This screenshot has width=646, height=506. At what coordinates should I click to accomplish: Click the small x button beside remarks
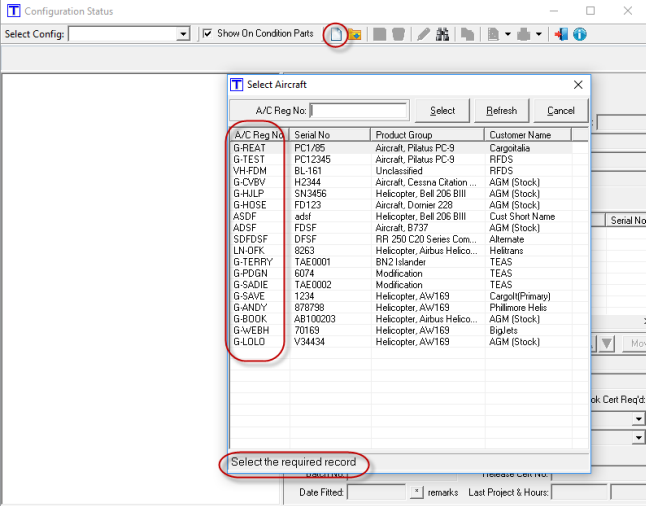pos(417,492)
